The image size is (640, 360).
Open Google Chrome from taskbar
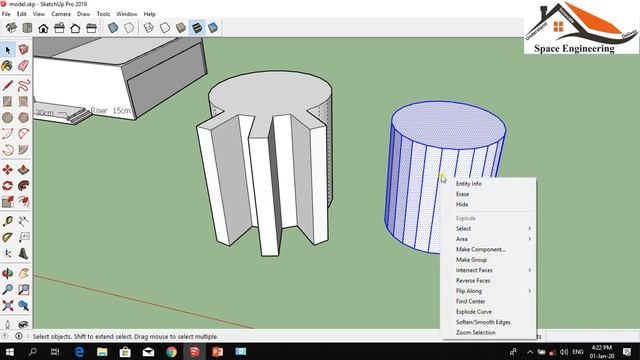171,352
